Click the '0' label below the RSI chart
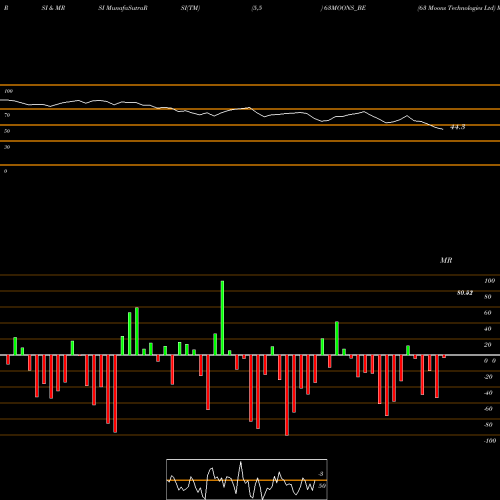The width and height of the screenshot is (500, 500). point(5,171)
